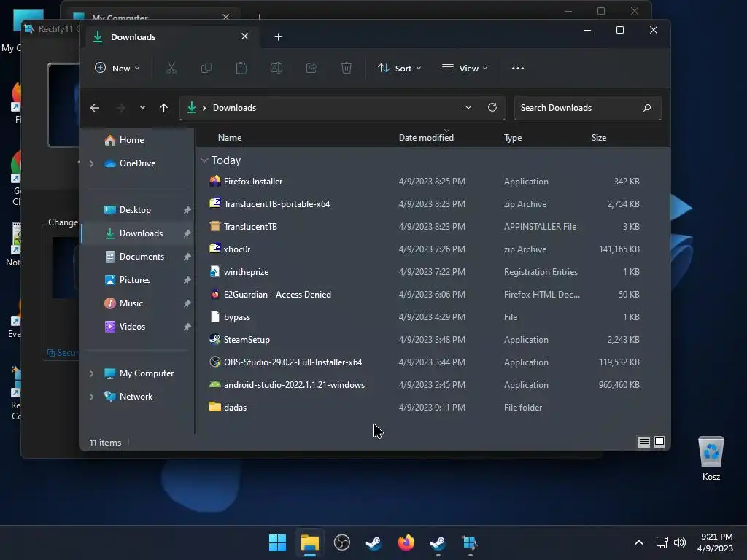
Task: Expand OneDrive in navigation pane
Action: 91,163
